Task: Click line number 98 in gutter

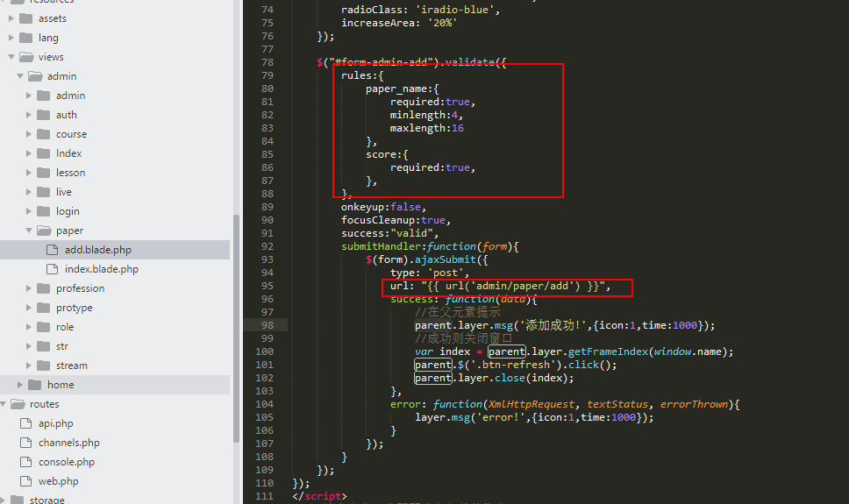Action: click(265, 325)
